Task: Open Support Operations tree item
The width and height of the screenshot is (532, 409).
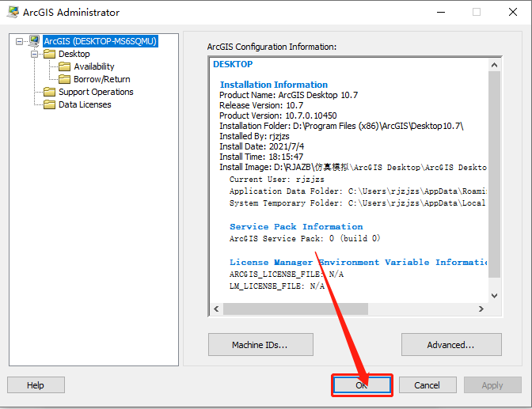Action: click(x=96, y=92)
